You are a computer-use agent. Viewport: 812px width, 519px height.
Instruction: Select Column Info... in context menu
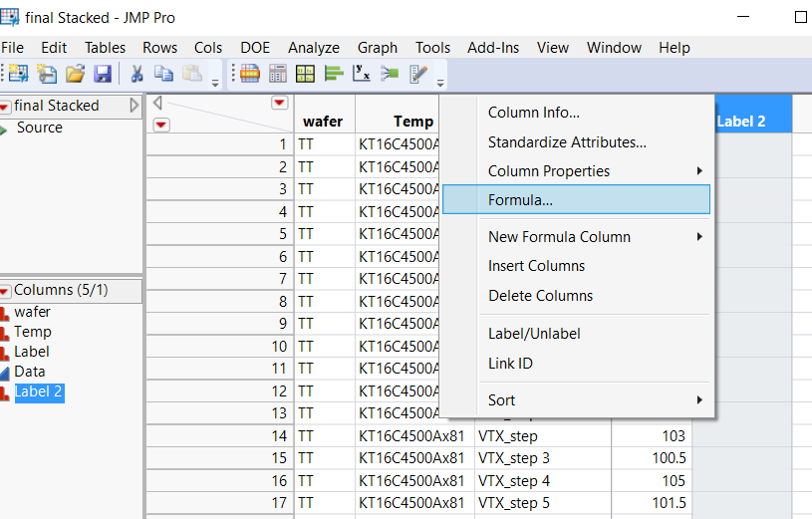(533, 113)
